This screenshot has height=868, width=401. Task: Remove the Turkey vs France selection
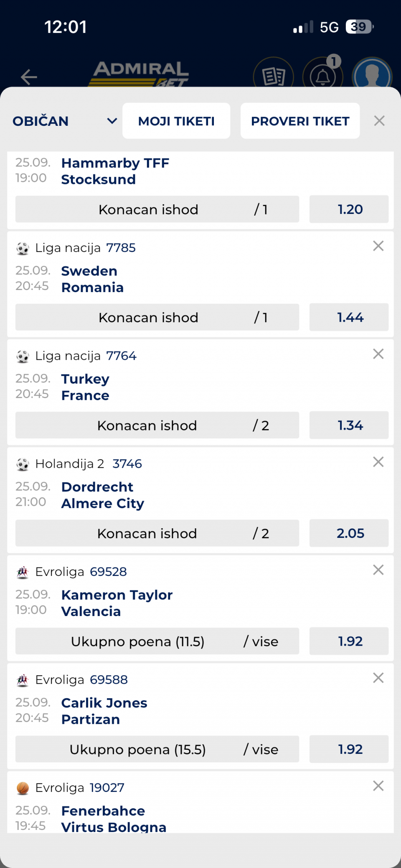(378, 354)
